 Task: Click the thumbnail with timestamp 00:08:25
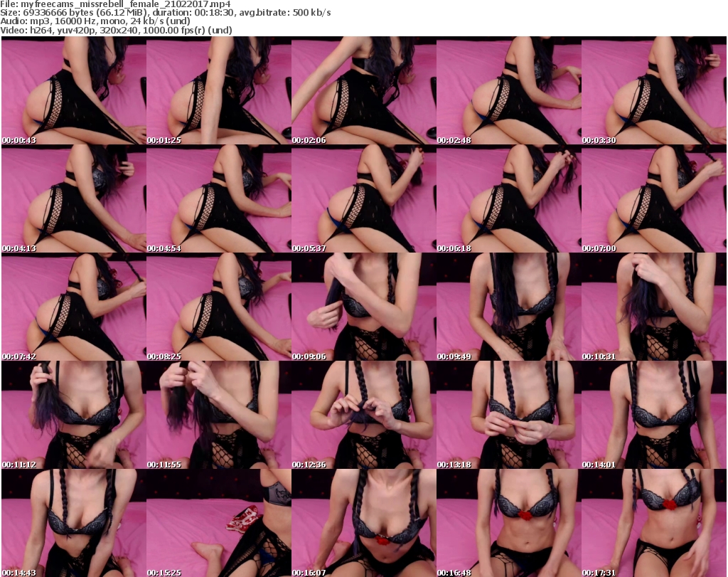[219, 307]
